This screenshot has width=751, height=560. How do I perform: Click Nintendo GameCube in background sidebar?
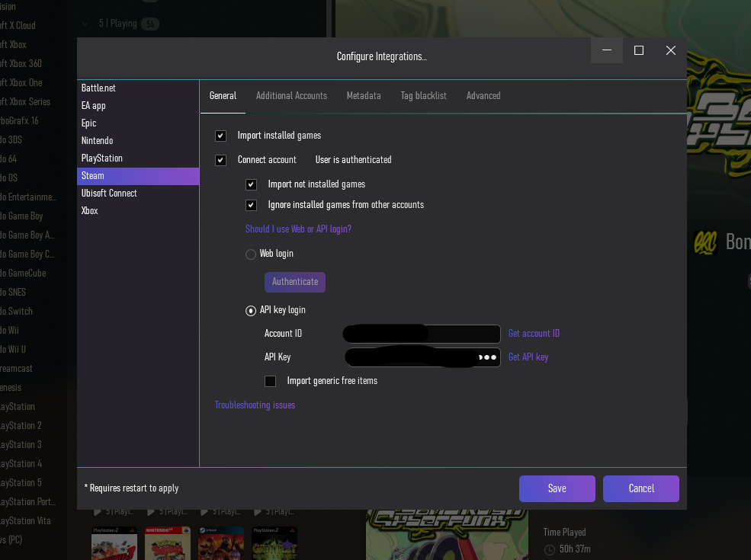(23, 274)
